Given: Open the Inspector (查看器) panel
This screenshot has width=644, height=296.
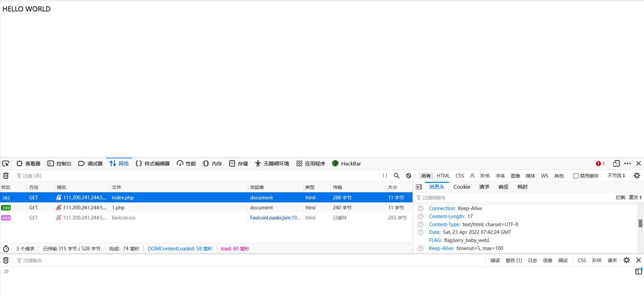Looking at the screenshot, I should coord(29,163).
